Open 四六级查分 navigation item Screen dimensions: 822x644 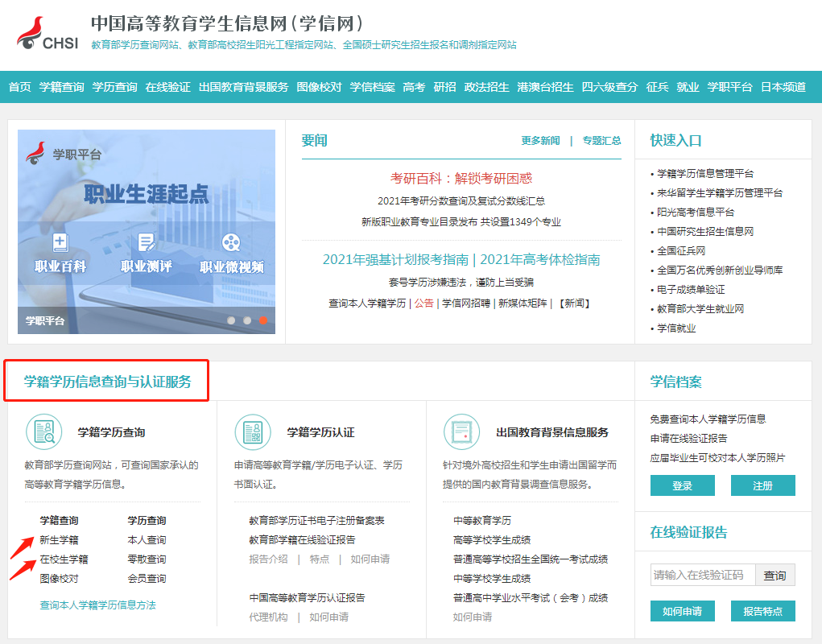click(609, 87)
